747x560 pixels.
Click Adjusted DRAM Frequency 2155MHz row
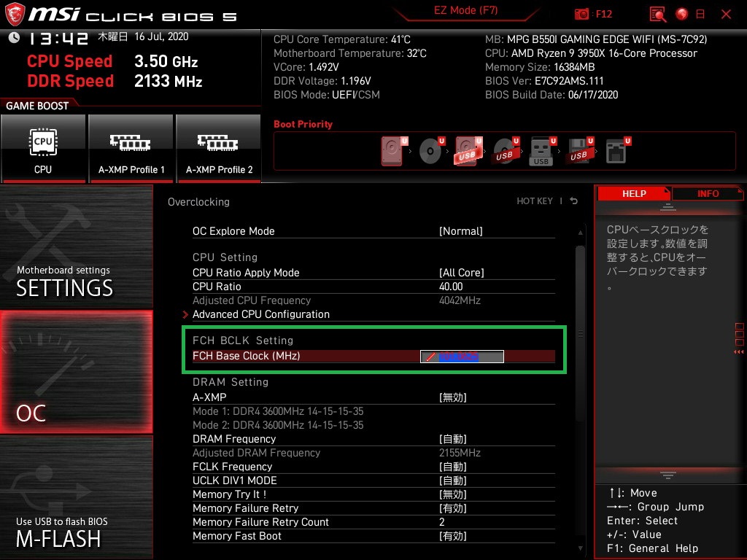pyautogui.click(x=373, y=452)
